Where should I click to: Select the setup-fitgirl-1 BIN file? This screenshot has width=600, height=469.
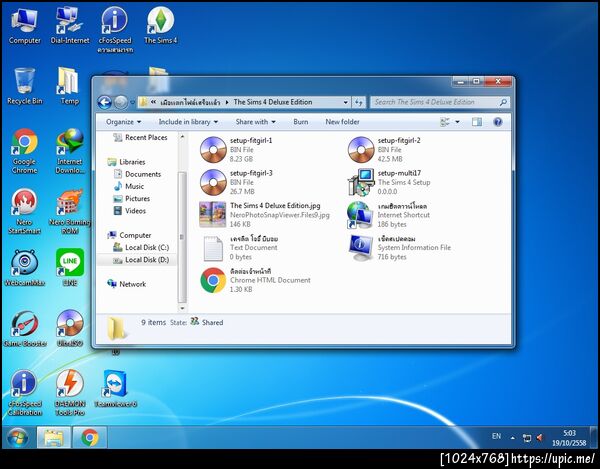click(x=236, y=150)
